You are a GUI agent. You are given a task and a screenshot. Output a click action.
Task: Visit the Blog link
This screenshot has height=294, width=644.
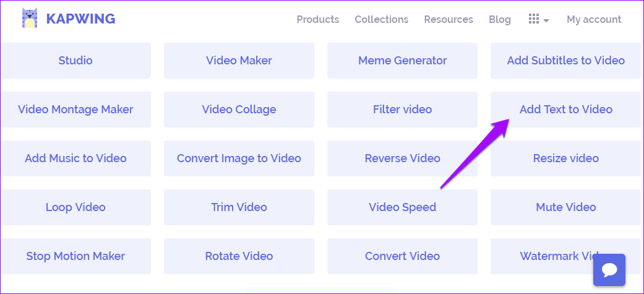coord(500,19)
